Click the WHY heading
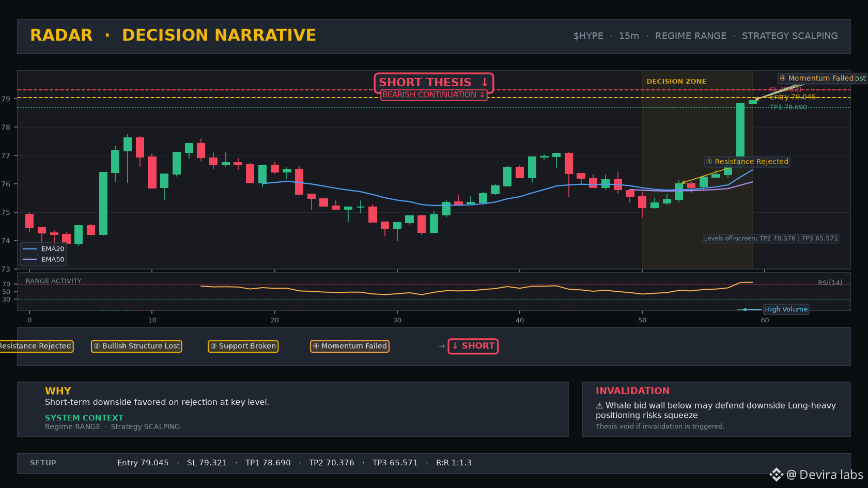The width and height of the screenshot is (868, 488). click(x=58, y=391)
